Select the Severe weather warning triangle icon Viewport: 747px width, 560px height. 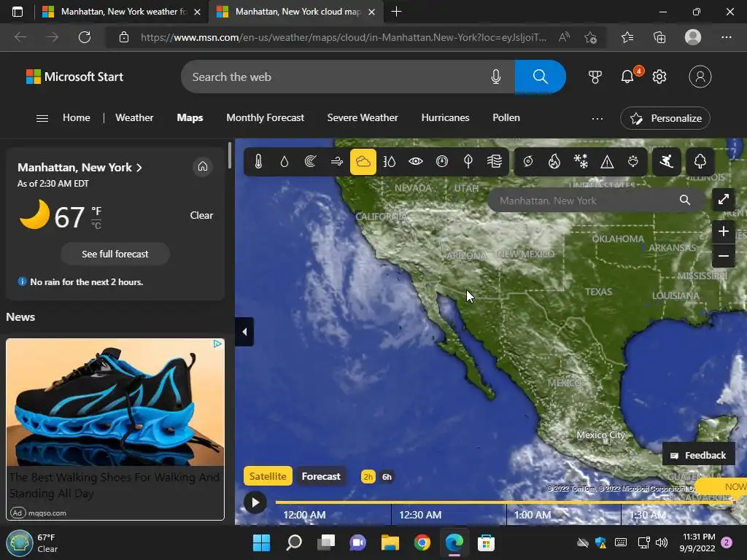coord(607,162)
